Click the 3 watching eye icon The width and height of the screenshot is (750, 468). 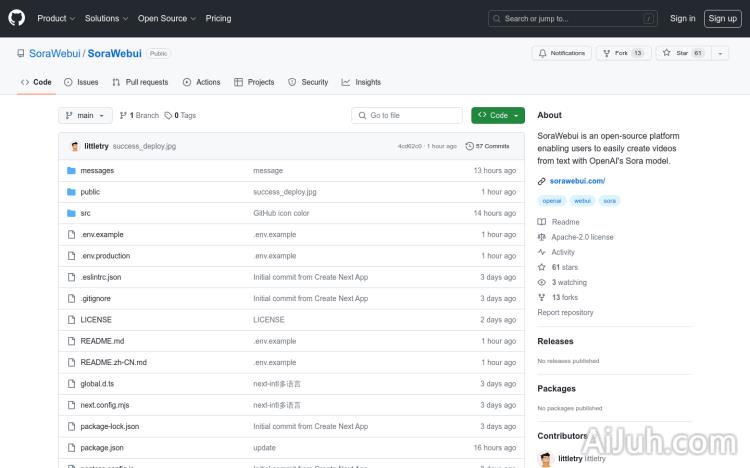click(542, 282)
